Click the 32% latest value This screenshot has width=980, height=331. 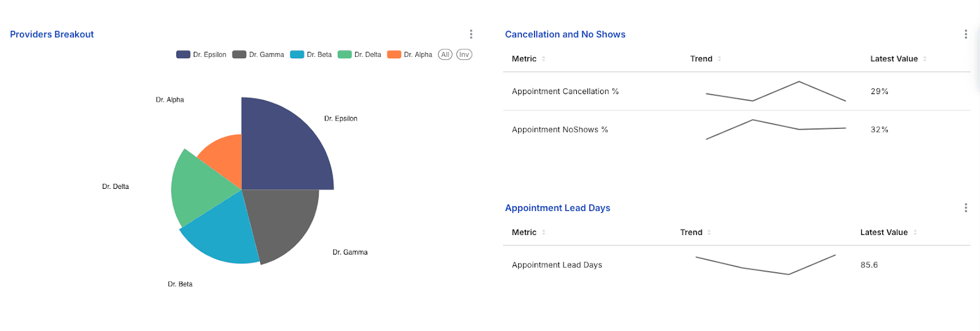[x=880, y=129]
